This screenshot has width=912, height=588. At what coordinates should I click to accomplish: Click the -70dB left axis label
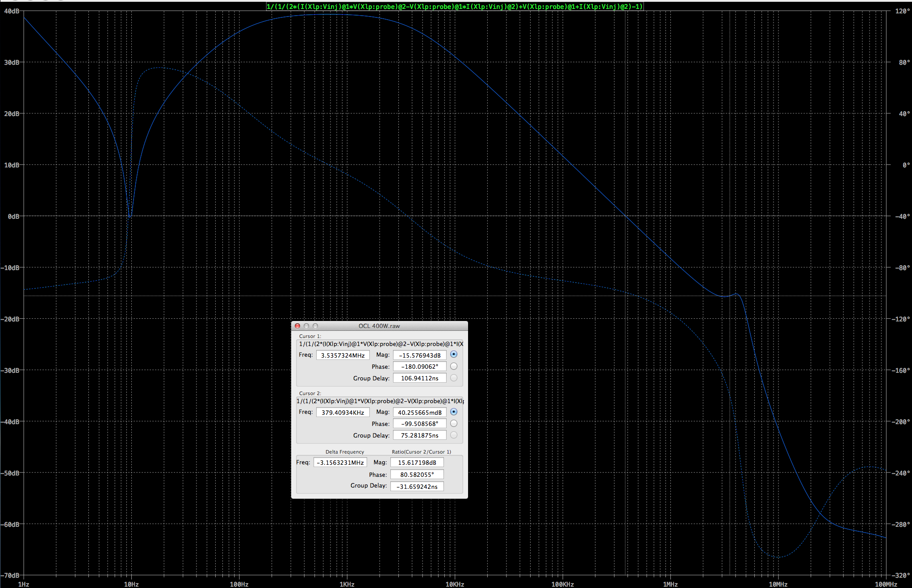pyautogui.click(x=10, y=575)
